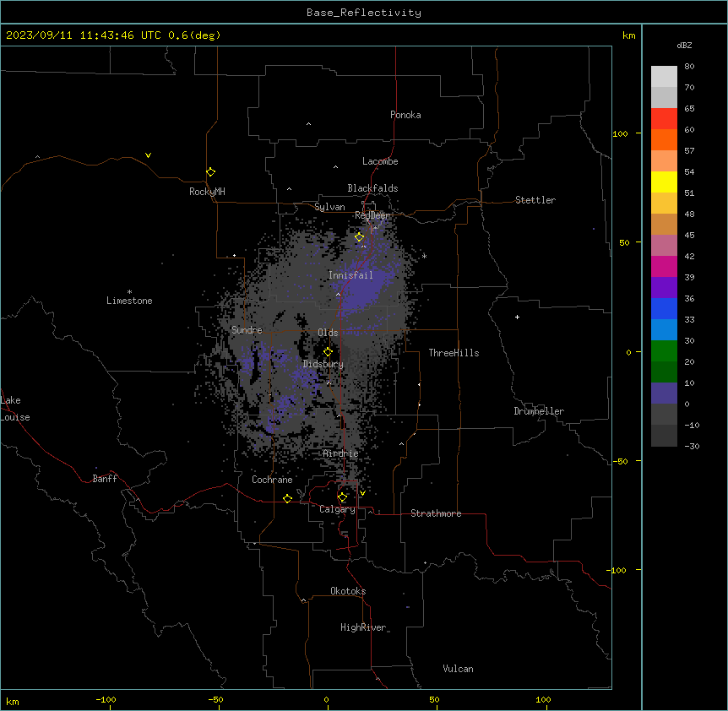
Task: Select the orange 60-57 dBZ legend swatch
Action: [664, 139]
